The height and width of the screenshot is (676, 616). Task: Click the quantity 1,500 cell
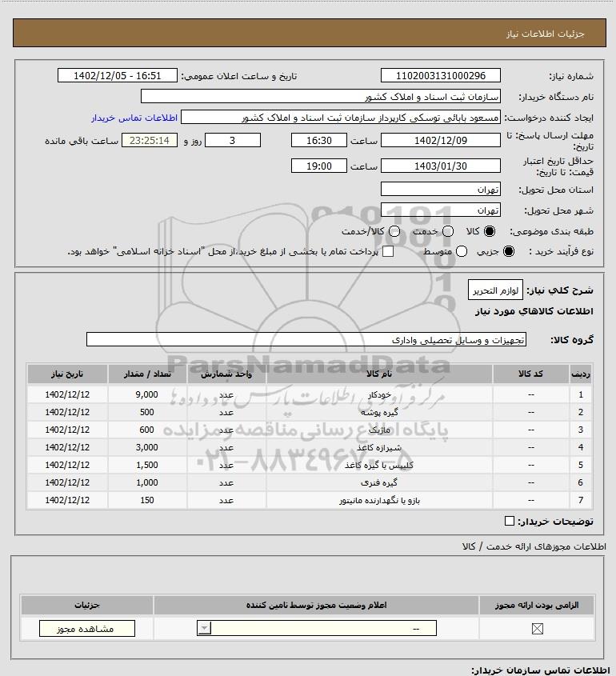[147, 465]
